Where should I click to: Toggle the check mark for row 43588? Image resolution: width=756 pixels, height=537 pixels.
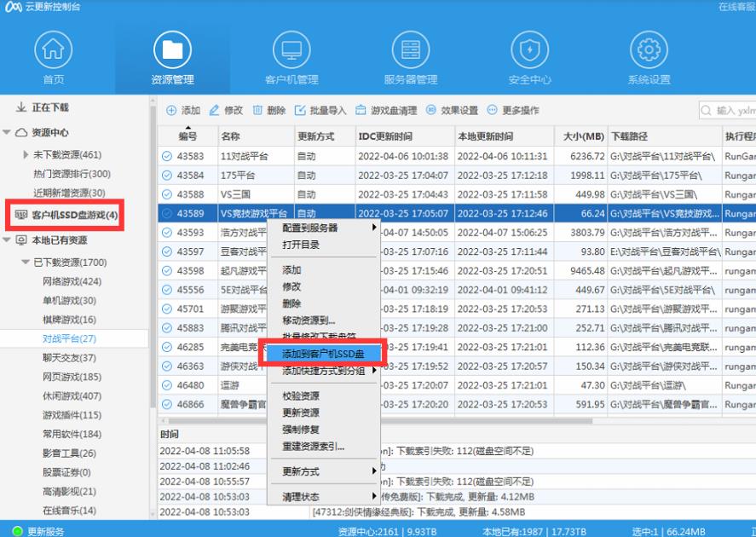tap(167, 194)
